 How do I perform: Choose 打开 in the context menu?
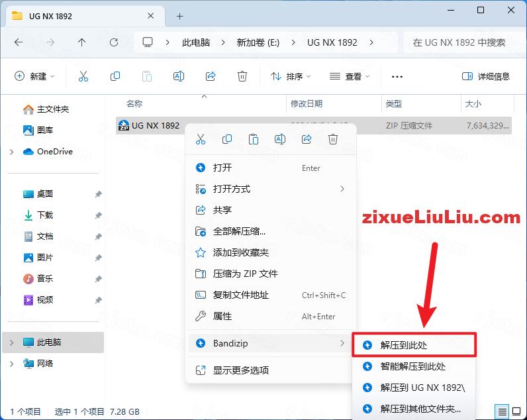click(x=271, y=168)
